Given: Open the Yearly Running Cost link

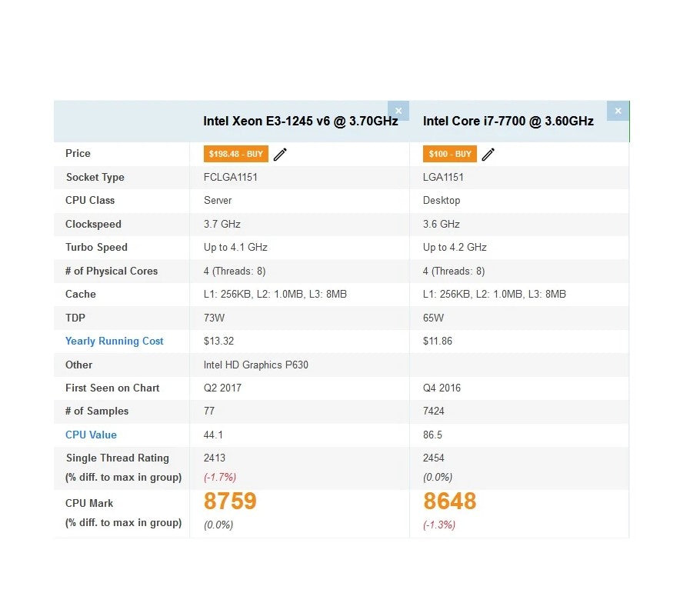Looking at the screenshot, I should click(115, 341).
